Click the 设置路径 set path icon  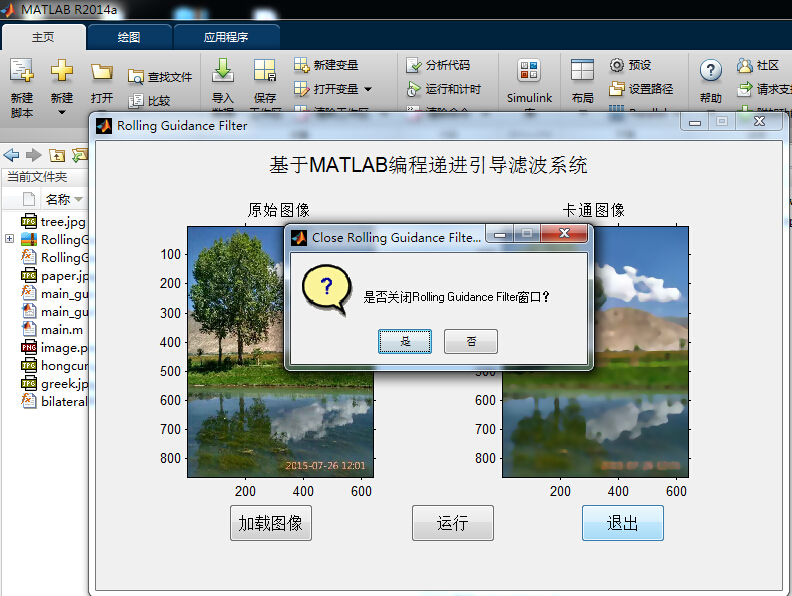[617, 89]
